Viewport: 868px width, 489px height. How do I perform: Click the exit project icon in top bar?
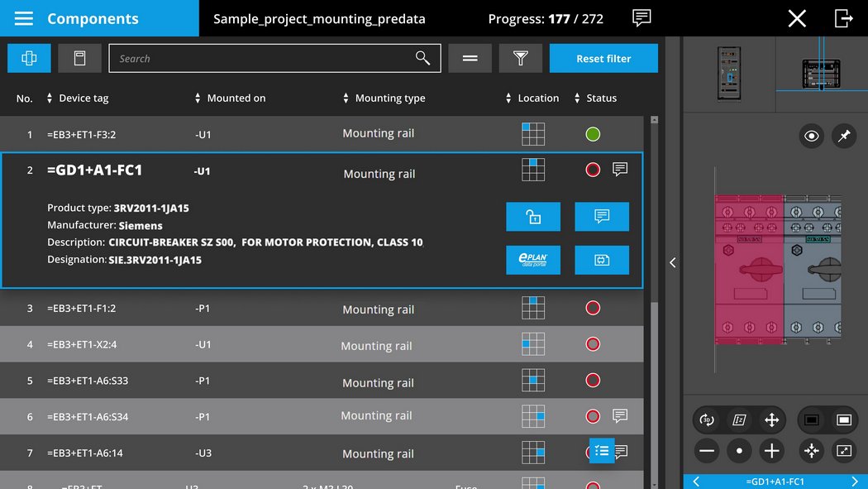tap(844, 18)
